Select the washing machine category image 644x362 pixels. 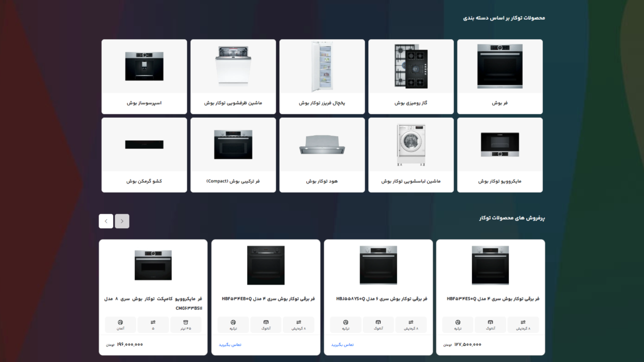point(411,145)
